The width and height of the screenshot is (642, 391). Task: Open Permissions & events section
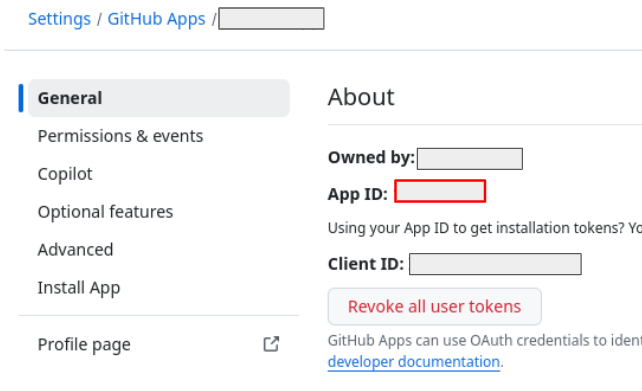click(x=120, y=136)
